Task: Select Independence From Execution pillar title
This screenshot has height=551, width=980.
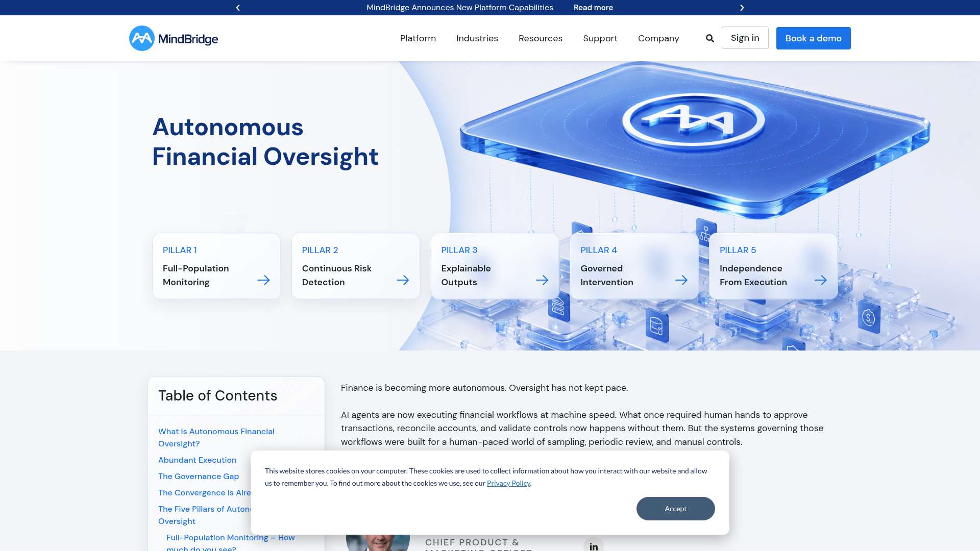Action: 753,275
